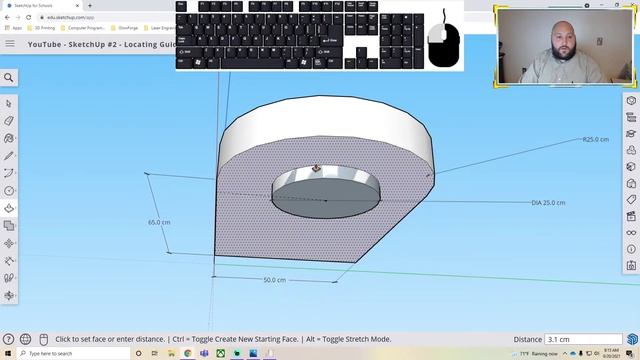Image resolution: width=640 pixels, height=360 pixels.
Task: Click the SketchUp logo icon
Action: [632, 339]
